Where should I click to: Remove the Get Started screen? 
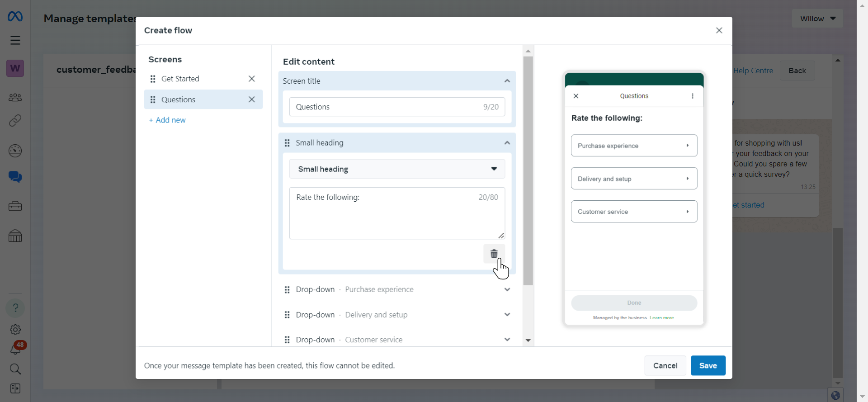252,79
